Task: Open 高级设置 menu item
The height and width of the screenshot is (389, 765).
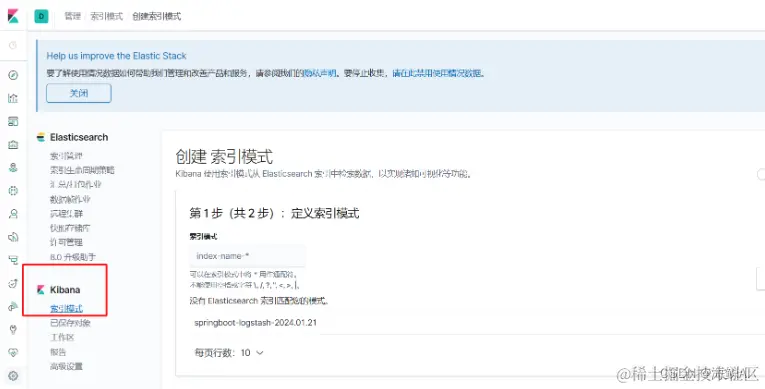Action: point(66,367)
